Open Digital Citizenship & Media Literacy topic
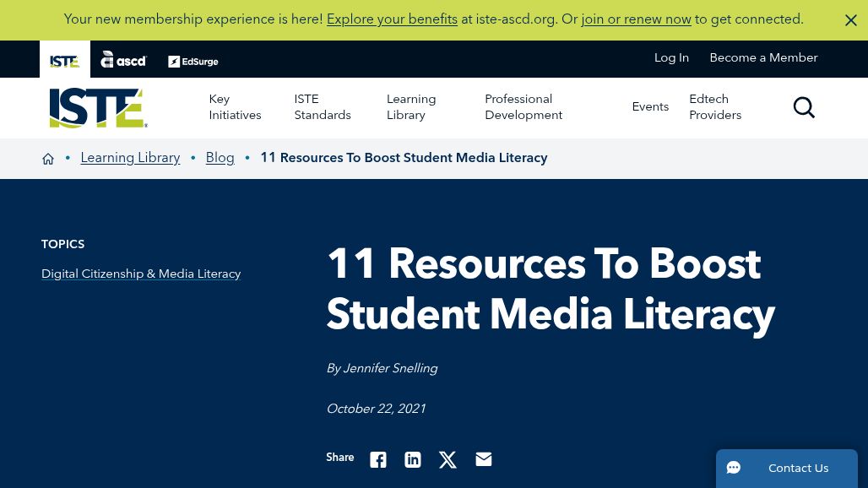Viewport: 868px width, 488px height. [x=141, y=274]
